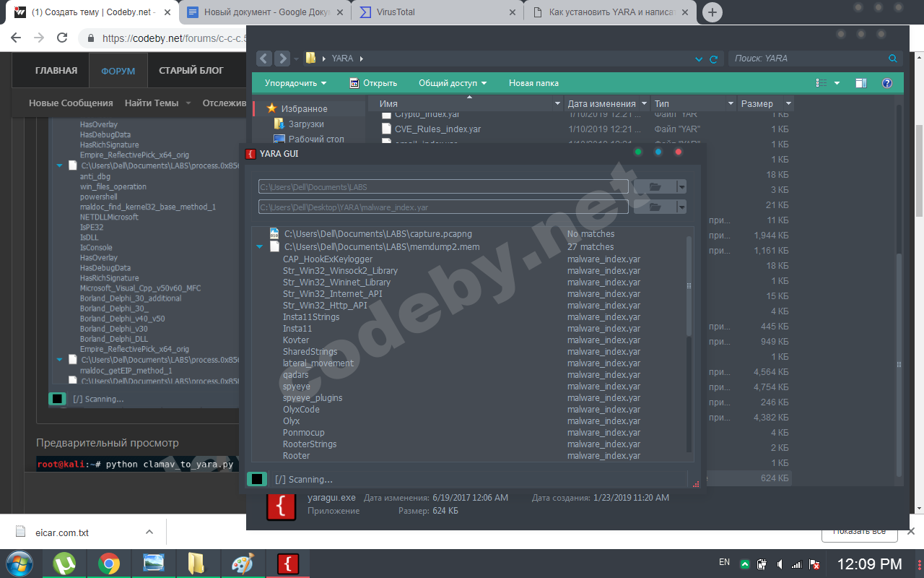Open a new Chrome tab
924x578 pixels.
pos(712,12)
